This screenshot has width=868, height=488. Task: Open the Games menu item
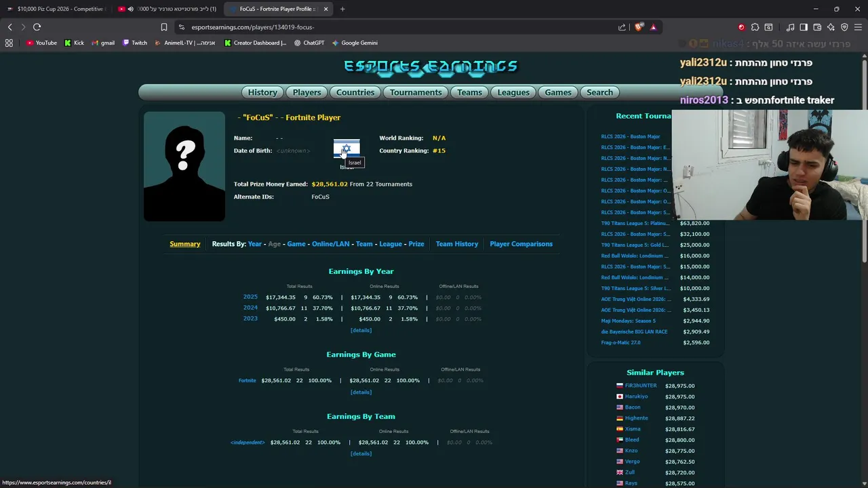coord(558,92)
